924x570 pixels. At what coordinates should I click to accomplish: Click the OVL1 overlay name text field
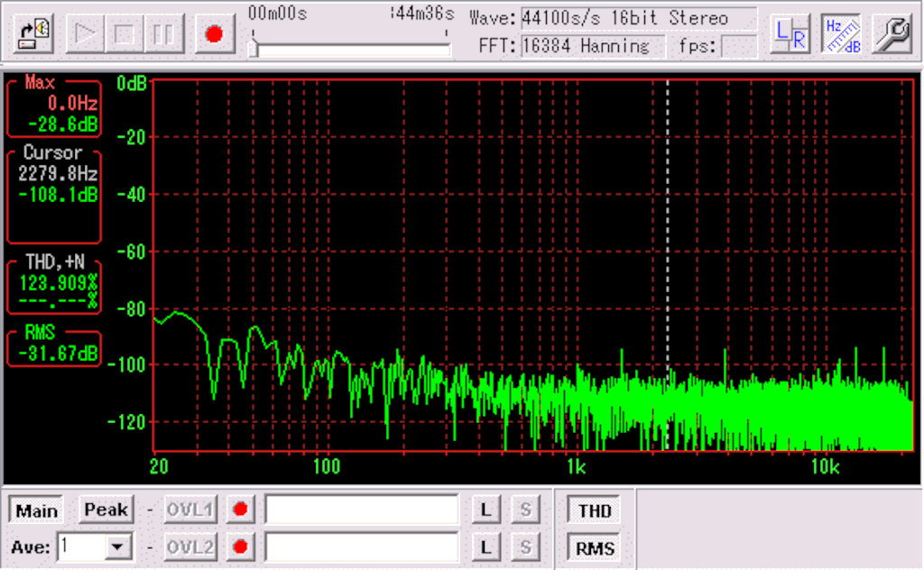[361, 510]
